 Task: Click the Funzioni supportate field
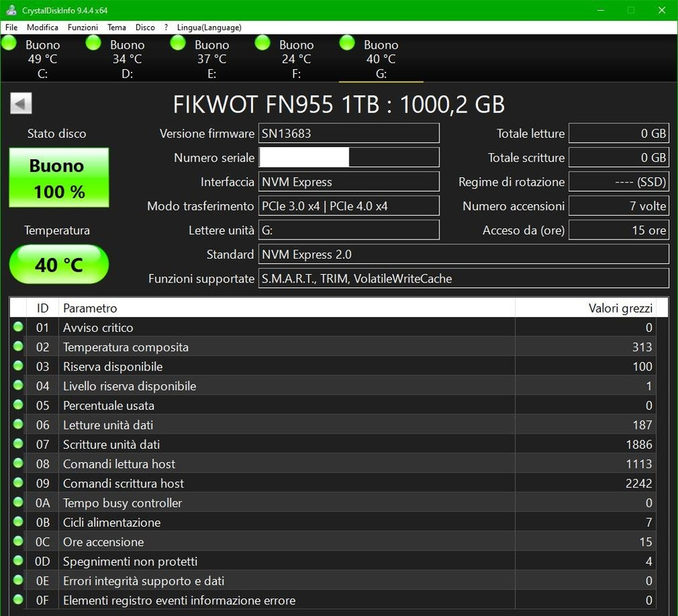(x=463, y=279)
